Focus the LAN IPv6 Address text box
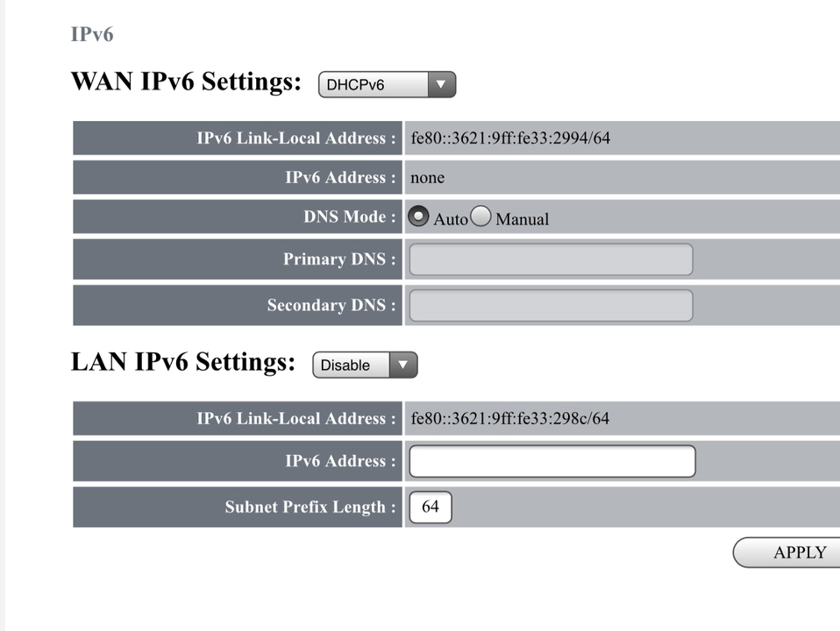Viewport: 840px width, 631px height. click(x=552, y=461)
